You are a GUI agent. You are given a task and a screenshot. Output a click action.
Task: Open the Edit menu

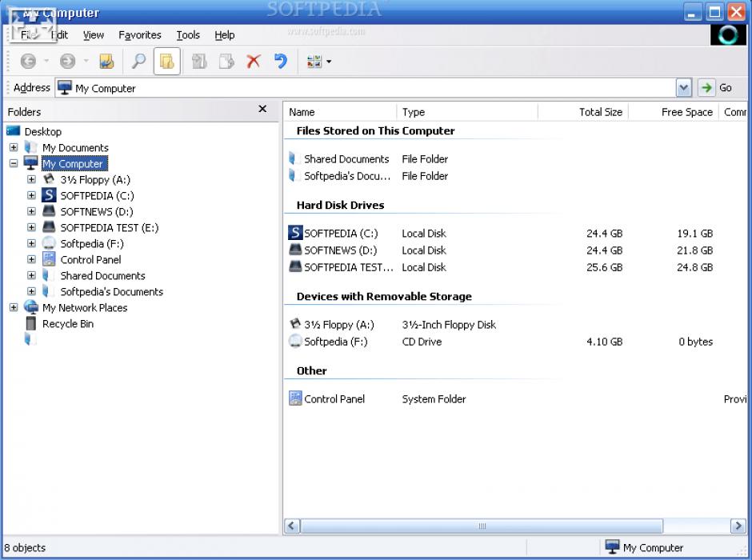click(x=59, y=35)
